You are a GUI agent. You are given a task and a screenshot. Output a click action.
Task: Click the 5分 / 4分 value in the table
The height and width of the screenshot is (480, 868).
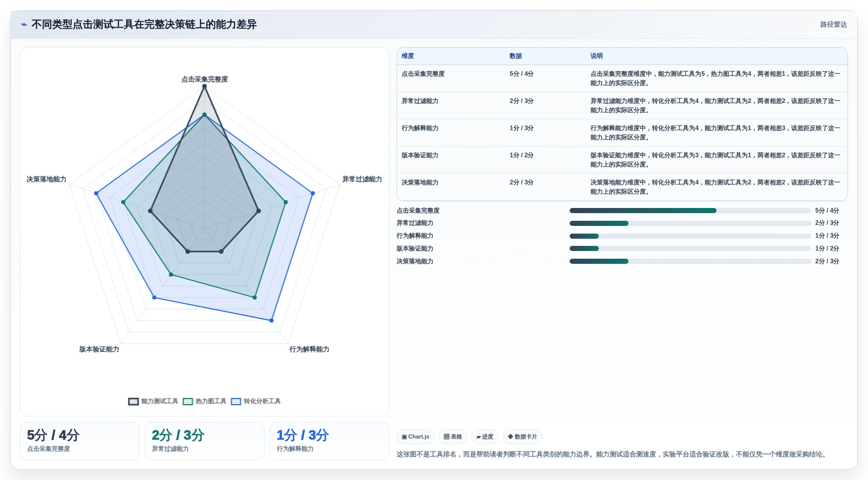(522, 74)
